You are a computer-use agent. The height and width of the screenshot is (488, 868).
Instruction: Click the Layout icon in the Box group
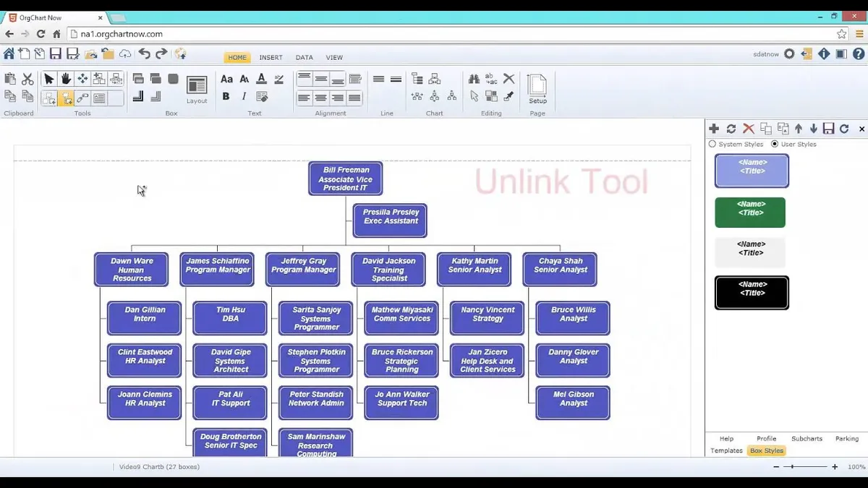pos(197,85)
